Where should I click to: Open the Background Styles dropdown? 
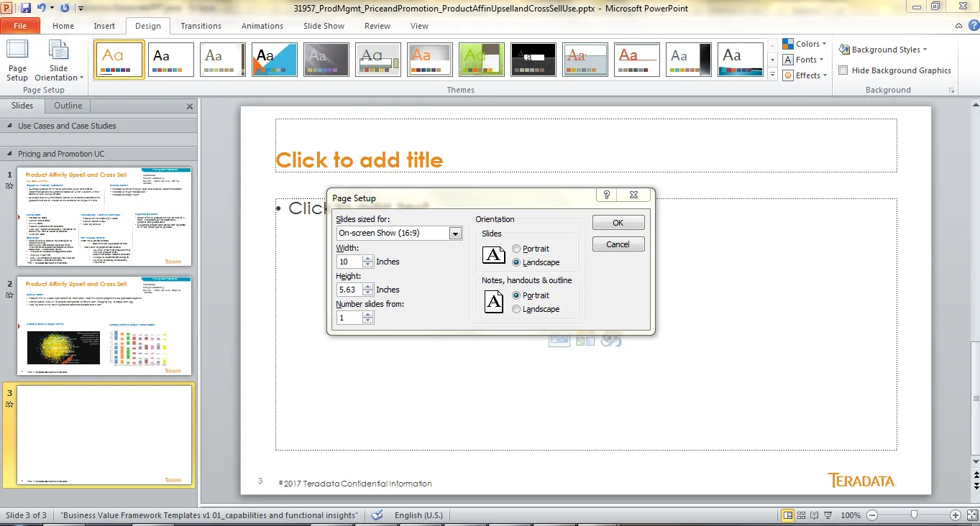point(883,50)
